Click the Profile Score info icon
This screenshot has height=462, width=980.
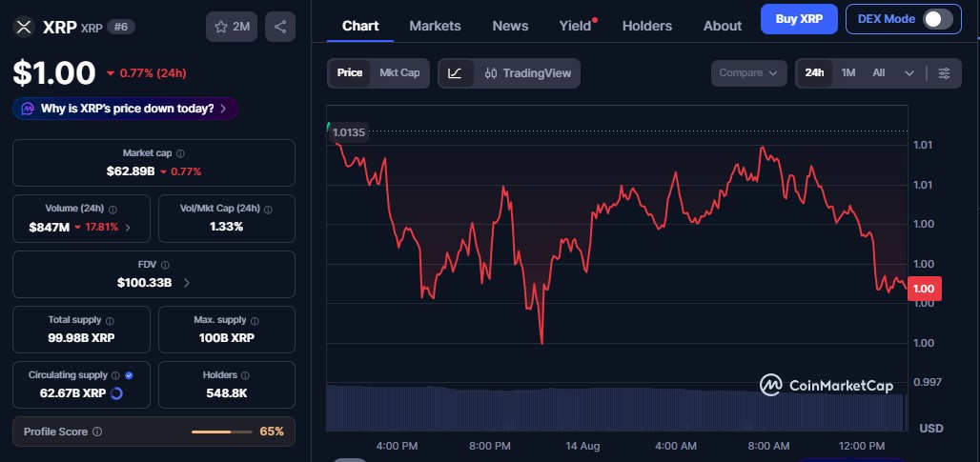[97, 432]
